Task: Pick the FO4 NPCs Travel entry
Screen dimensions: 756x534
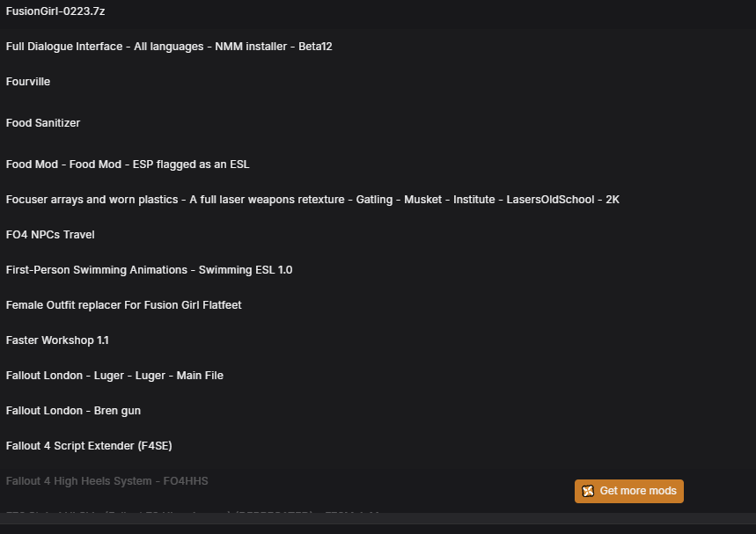Action: [378, 235]
